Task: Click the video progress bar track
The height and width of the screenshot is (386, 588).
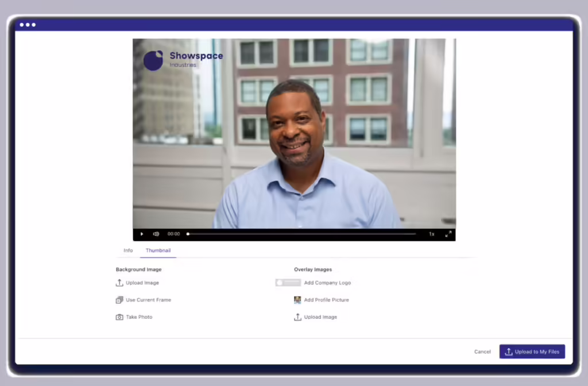Action: 301,234
